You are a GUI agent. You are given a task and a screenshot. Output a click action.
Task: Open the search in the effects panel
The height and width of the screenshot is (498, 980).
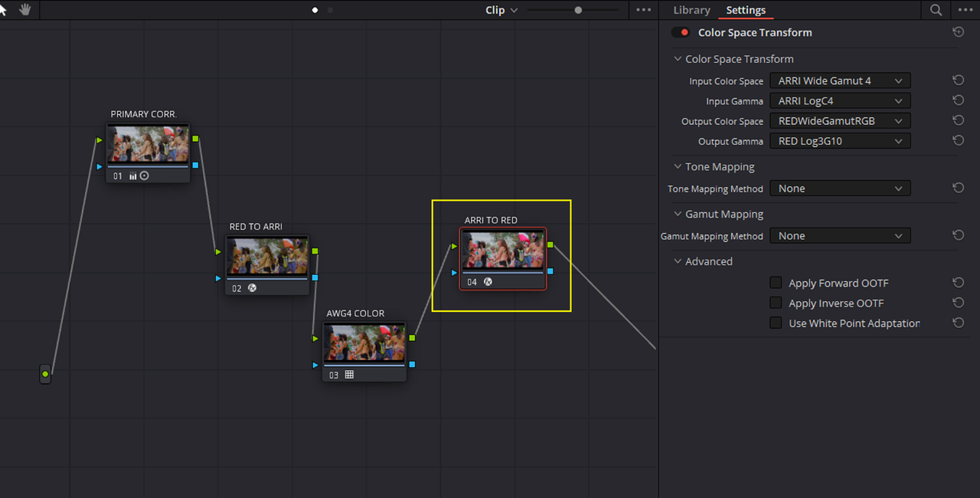pyautogui.click(x=936, y=10)
